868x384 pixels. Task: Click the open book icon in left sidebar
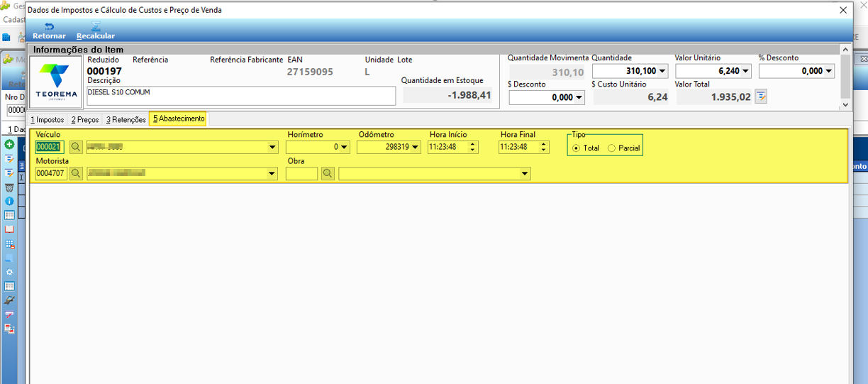(x=10, y=229)
